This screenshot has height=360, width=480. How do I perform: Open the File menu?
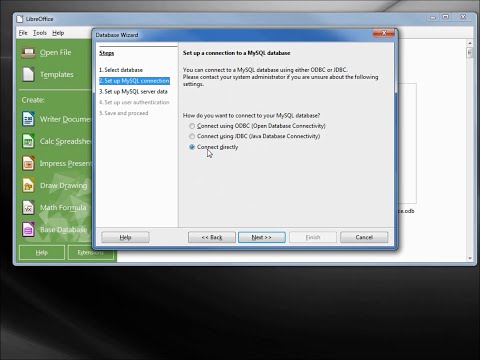pos(23,33)
